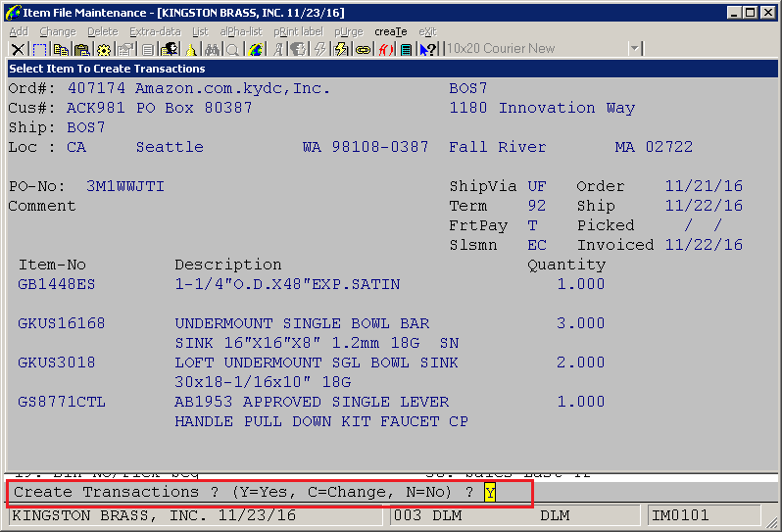This screenshot has height=532, width=782.
Task: Click the yellow lightning bolt icon
Action: (341, 49)
